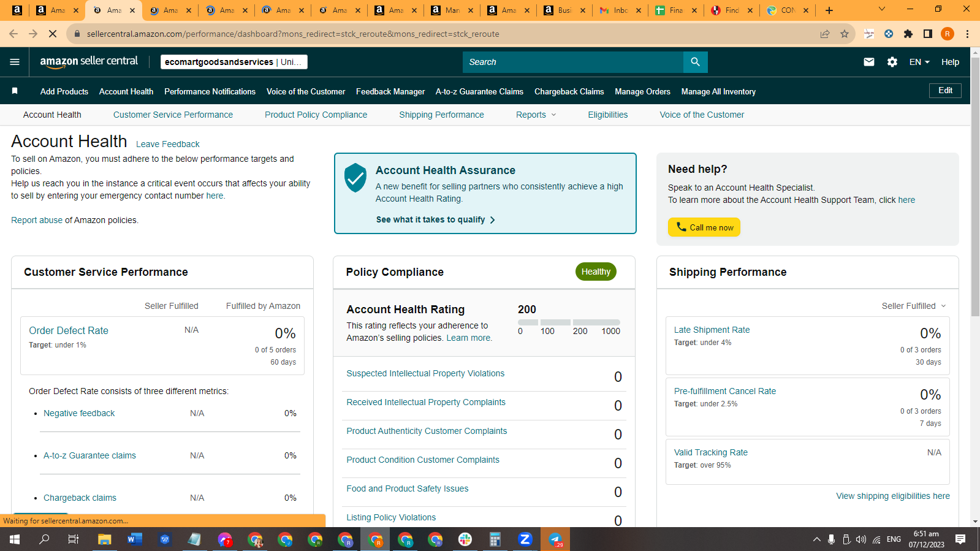Screen dimensions: 980x551
Task: Click the amazon seller central logo
Action: 89,61
